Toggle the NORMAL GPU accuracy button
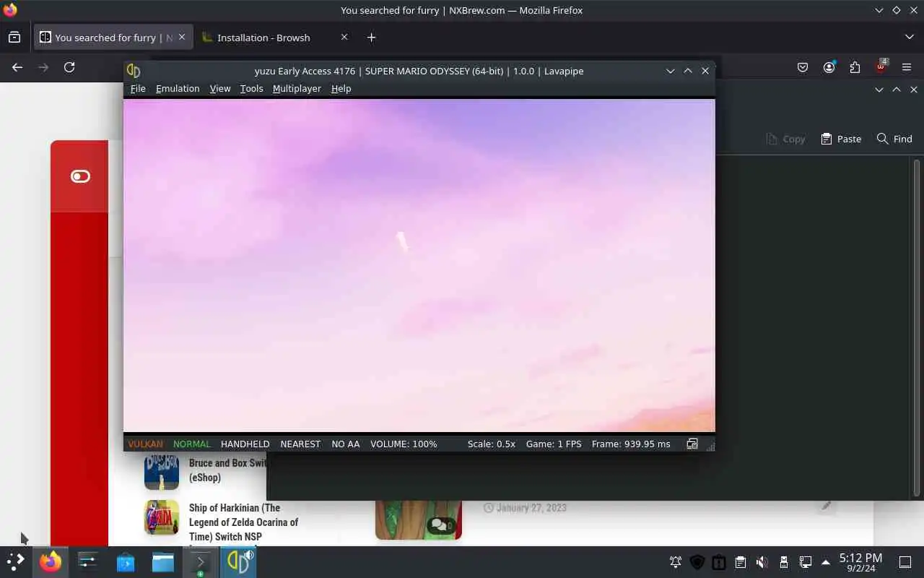 coord(192,444)
